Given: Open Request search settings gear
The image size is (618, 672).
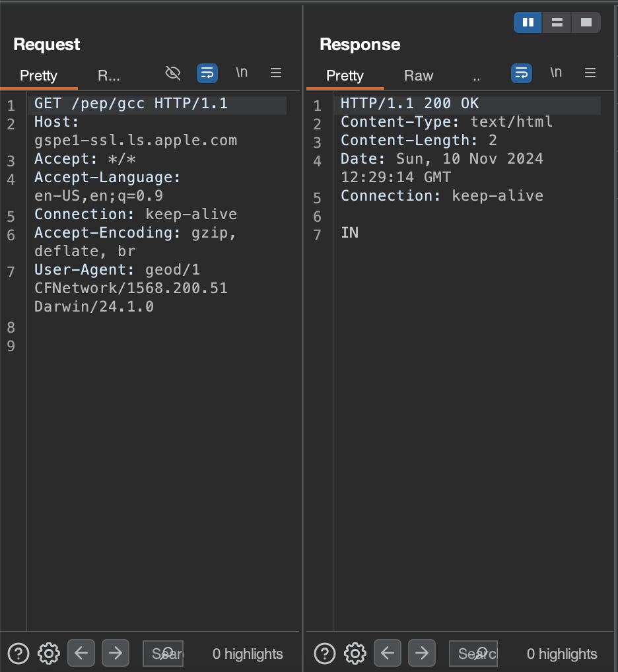Looking at the screenshot, I should pos(48,654).
